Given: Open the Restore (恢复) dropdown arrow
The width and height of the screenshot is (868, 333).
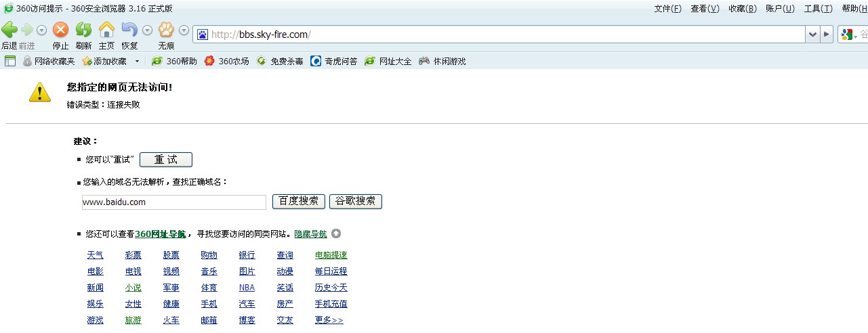Looking at the screenshot, I should 147,30.
